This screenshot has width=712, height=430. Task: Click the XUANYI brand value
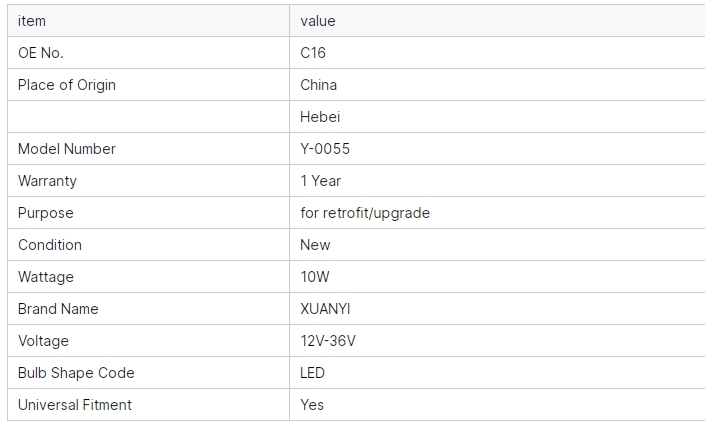pyautogui.click(x=325, y=309)
